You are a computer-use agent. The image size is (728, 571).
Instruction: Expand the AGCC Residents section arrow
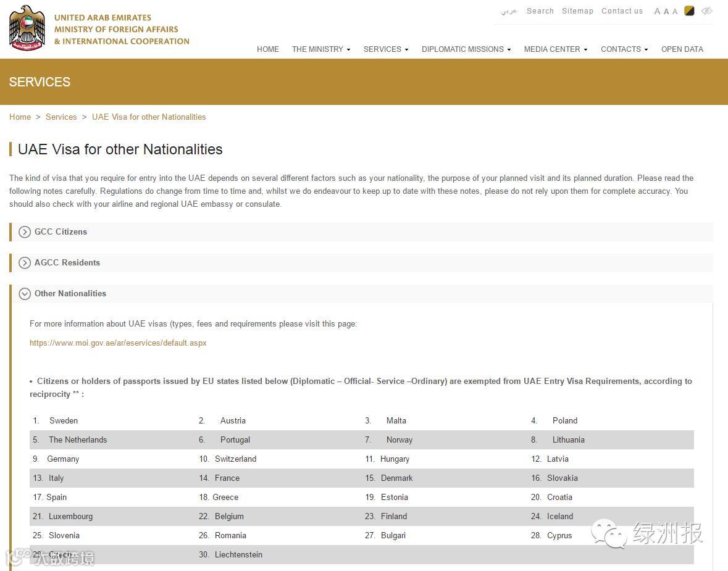[x=25, y=263]
